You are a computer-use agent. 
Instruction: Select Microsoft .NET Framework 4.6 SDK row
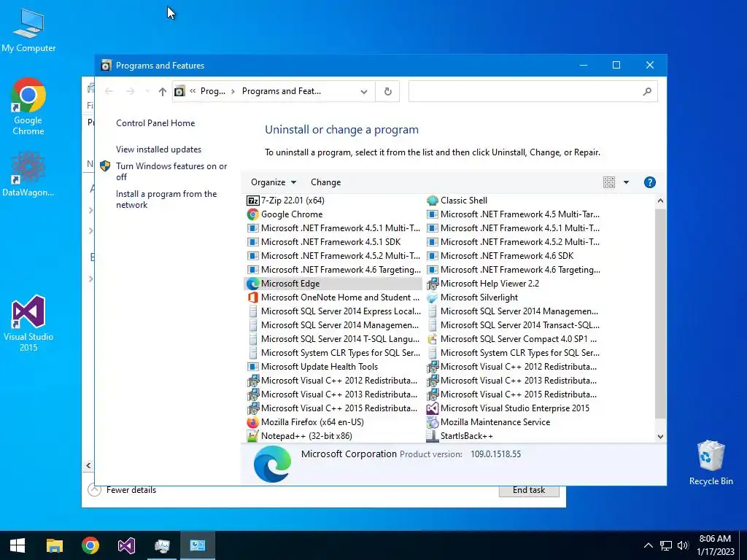tap(514, 256)
